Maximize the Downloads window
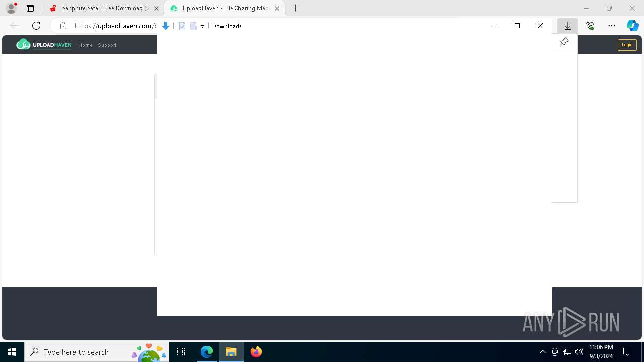Screen dimensions: 644x362 pyautogui.click(x=517, y=26)
